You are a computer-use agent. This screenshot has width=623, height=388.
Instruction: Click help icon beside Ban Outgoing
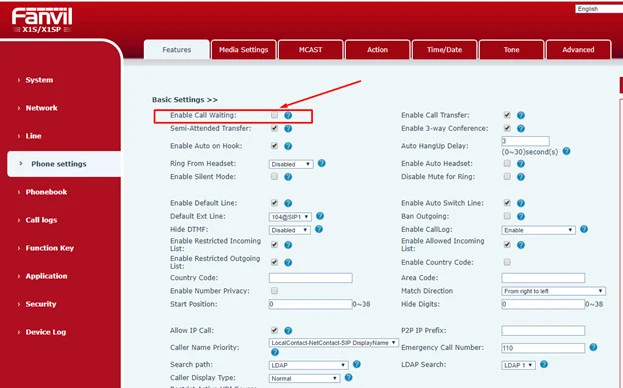point(521,216)
